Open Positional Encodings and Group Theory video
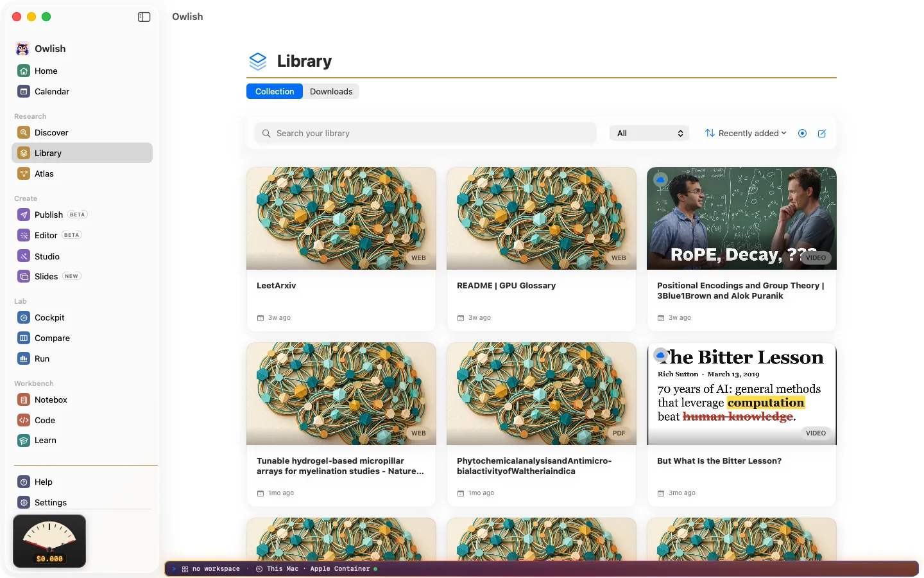 (742, 249)
